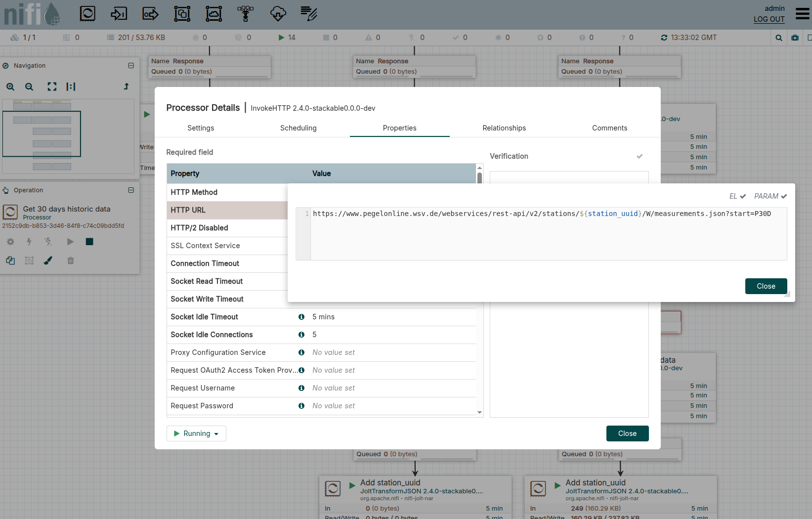Collapse the Navigation panel
812x519 pixels.
pos(131,66)
